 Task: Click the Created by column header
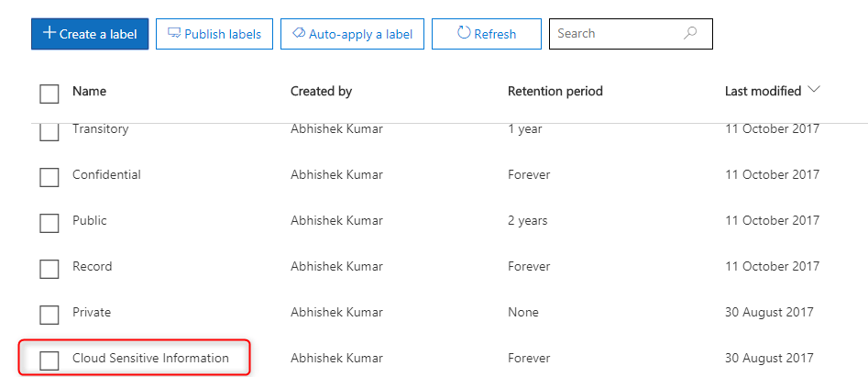coord(321,91)
